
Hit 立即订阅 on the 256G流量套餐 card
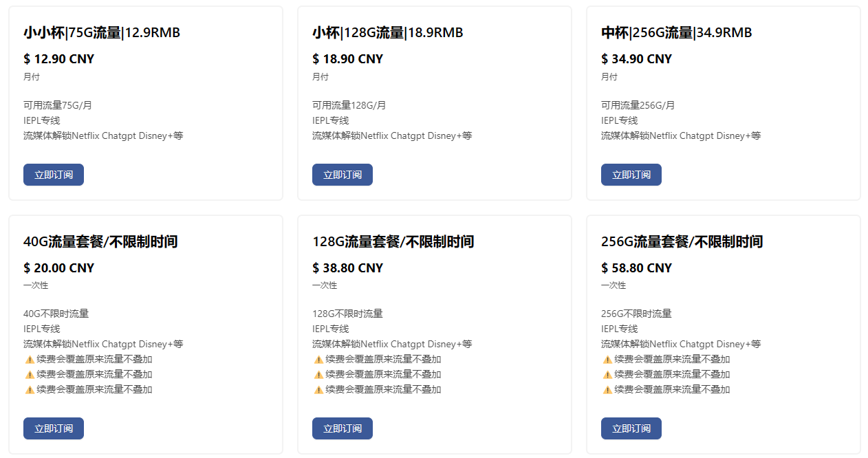click(631, 428)
